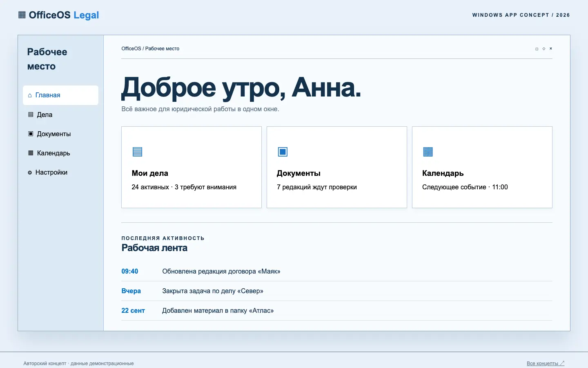Click the WINDOWS APP CONCEPT / 2026 label
The image size is (588, 368).
(521, 15)
